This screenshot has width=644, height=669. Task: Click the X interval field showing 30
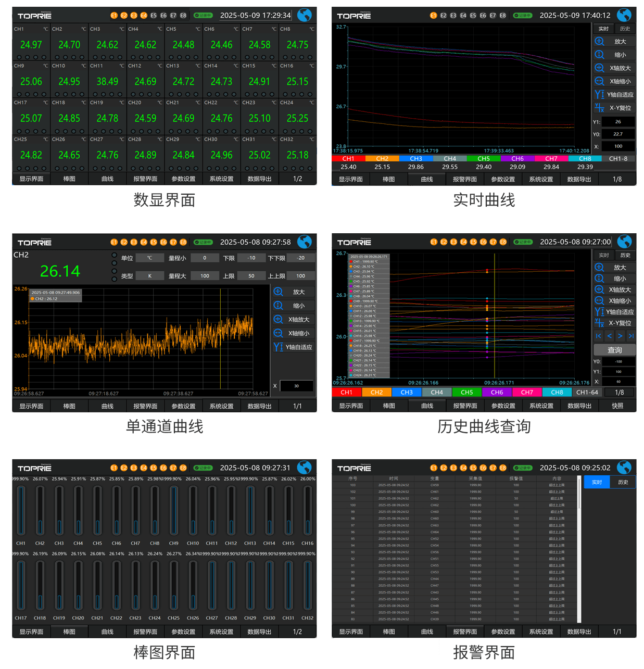[297, 386]
